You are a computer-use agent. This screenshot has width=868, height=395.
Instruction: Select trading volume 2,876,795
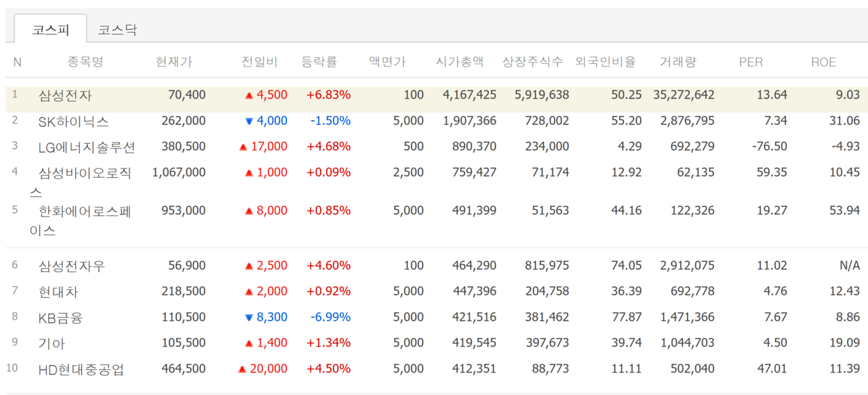(x=687, y=121)
